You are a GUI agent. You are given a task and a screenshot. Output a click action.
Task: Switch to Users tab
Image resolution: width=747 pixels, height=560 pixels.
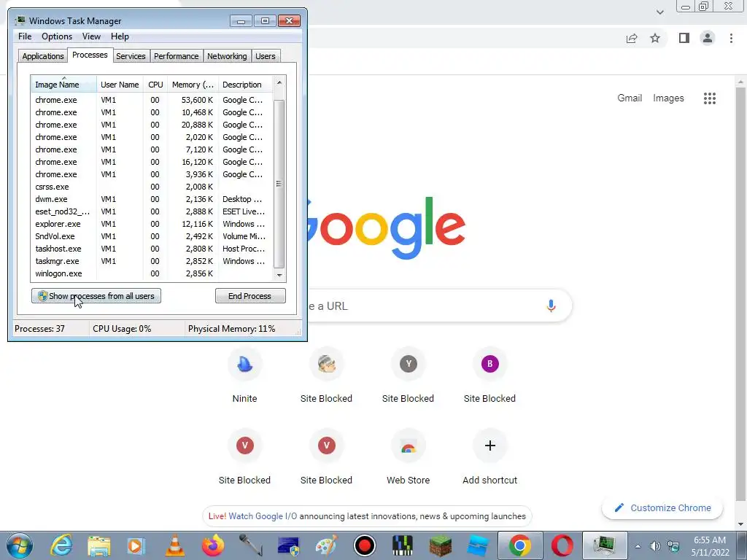pos(265,56)
